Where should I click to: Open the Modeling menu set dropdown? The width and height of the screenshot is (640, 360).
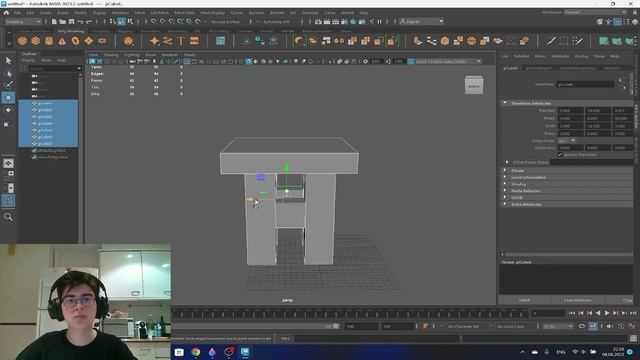22,22
